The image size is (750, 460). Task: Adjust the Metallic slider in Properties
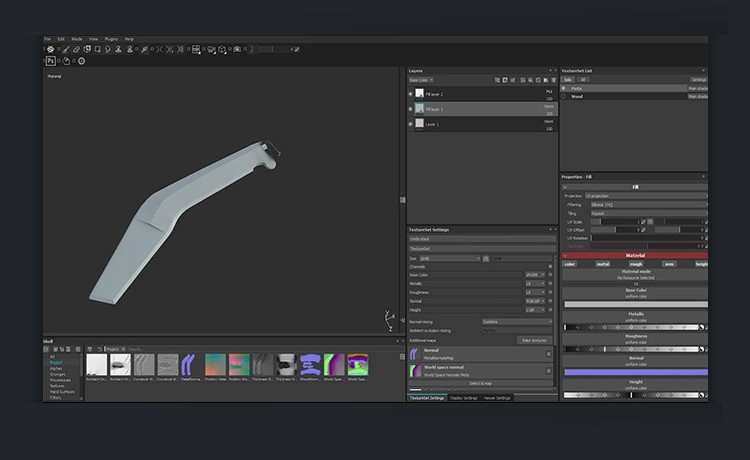[631, 328]
